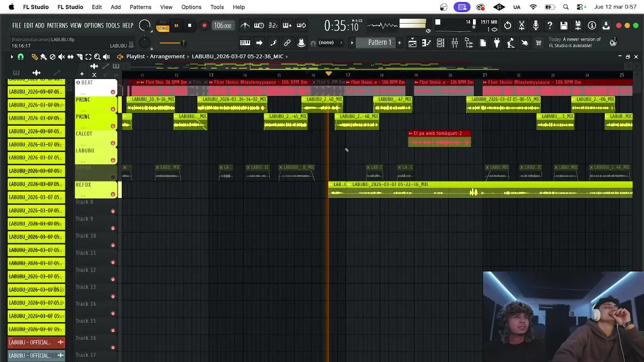The image size is (644, 362).
Task: Click the red record button
Action: pos(204,26)
